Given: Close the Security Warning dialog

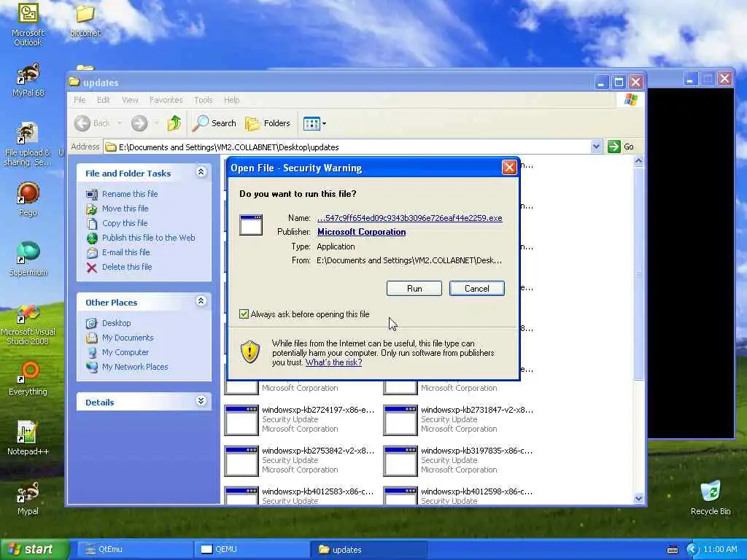Looking at the screenshot, I should point(508,167).
